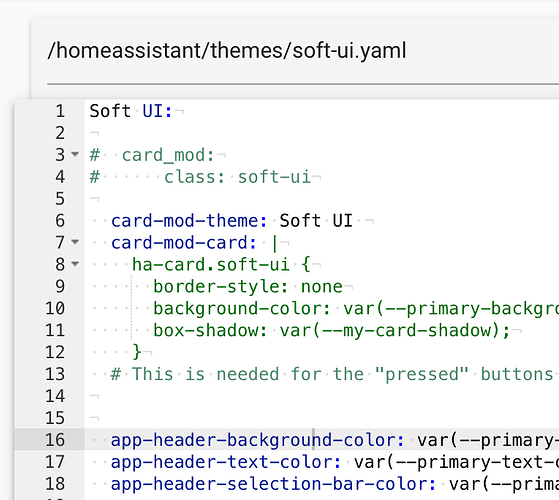The height and width of the screenshot is (500, 559).
Task: Place cursor on 'Soft UI:' key text
Action: 131,111
